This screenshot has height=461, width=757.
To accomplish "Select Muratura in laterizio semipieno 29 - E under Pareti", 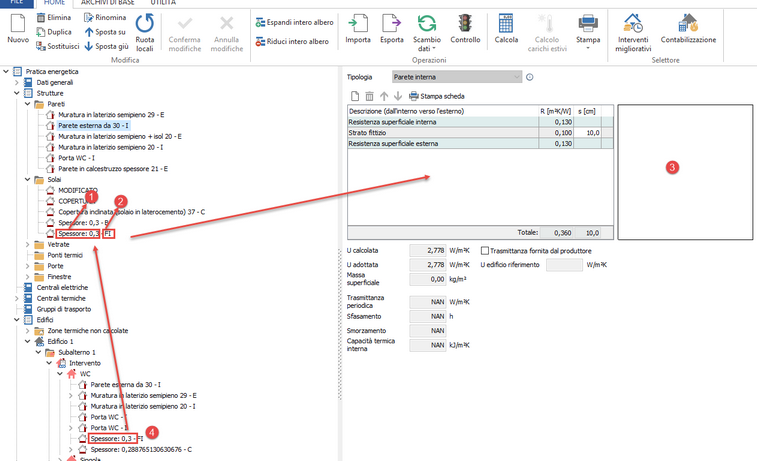I will click(111, 115).
